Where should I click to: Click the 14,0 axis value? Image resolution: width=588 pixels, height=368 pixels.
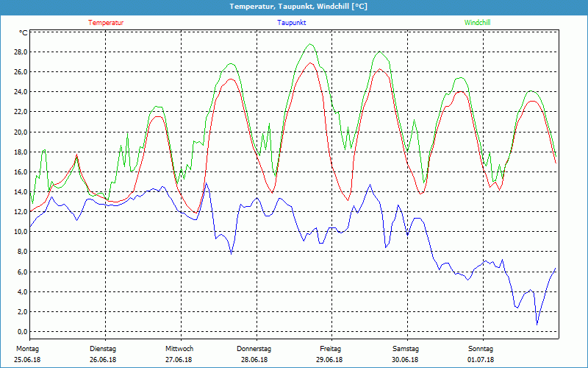pyautogui.click(x=21, y=191)
